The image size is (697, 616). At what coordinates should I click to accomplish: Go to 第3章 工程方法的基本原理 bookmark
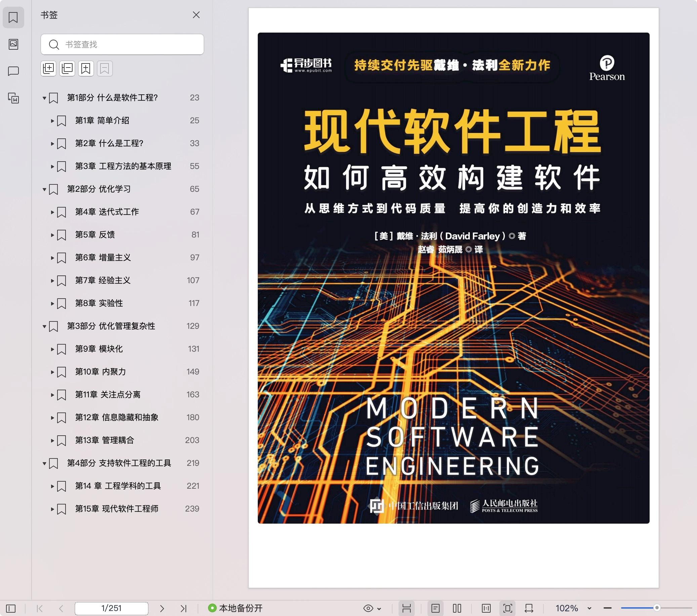(123, 166)
